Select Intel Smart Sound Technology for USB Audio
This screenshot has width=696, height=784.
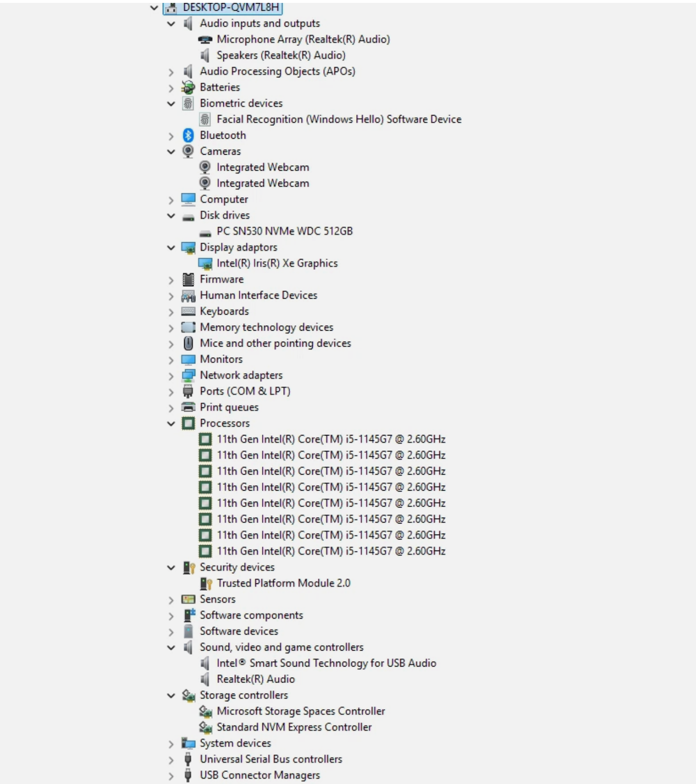326,663
